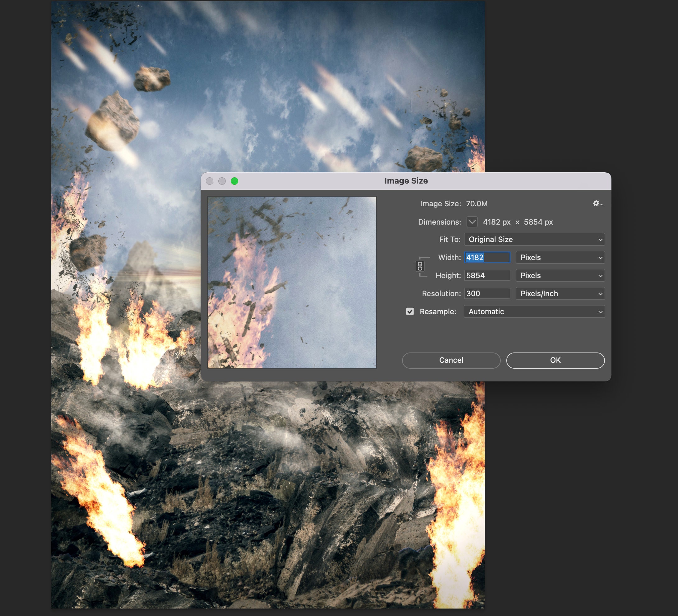Click the Cancel button
This screenshot has height=616, width=678.
coord(451,360)
